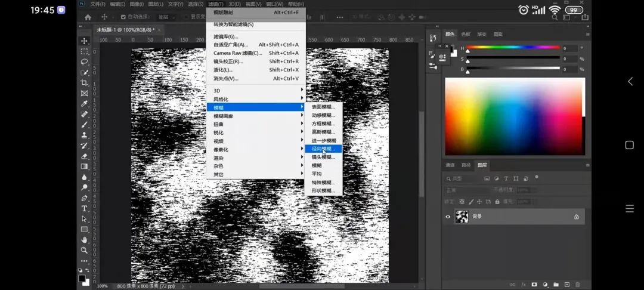Image resolution: width=644 pixels, height=290 pixels.
Task: Hide the 背景 layer with eye icon
Action: 448,217
